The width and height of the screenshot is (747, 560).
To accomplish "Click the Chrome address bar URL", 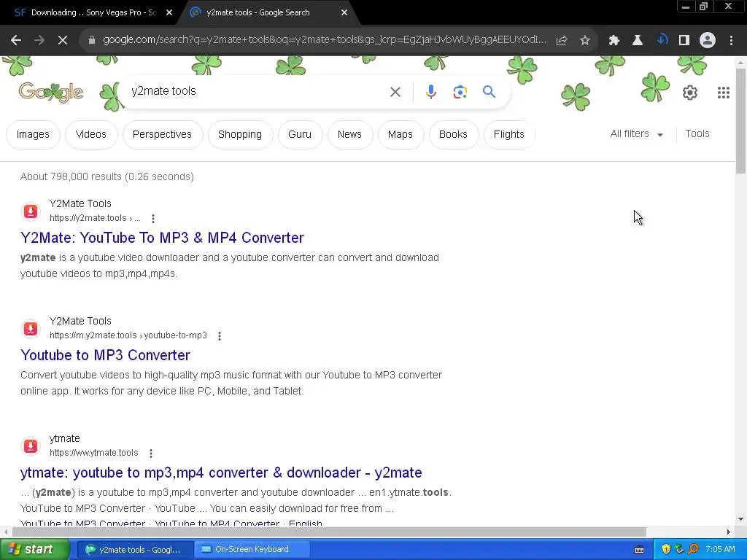I will pyautogui.click(x=325, y=40).
